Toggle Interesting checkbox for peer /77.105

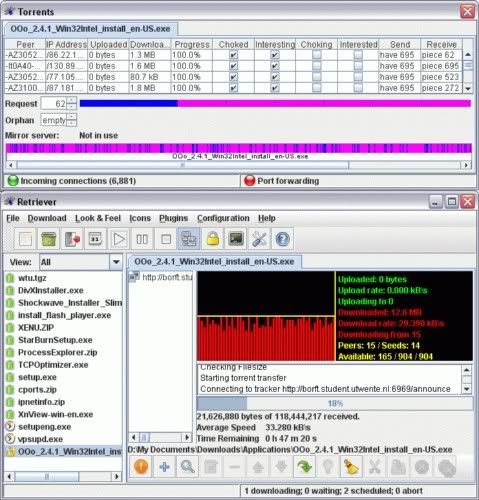pos(275,77)
